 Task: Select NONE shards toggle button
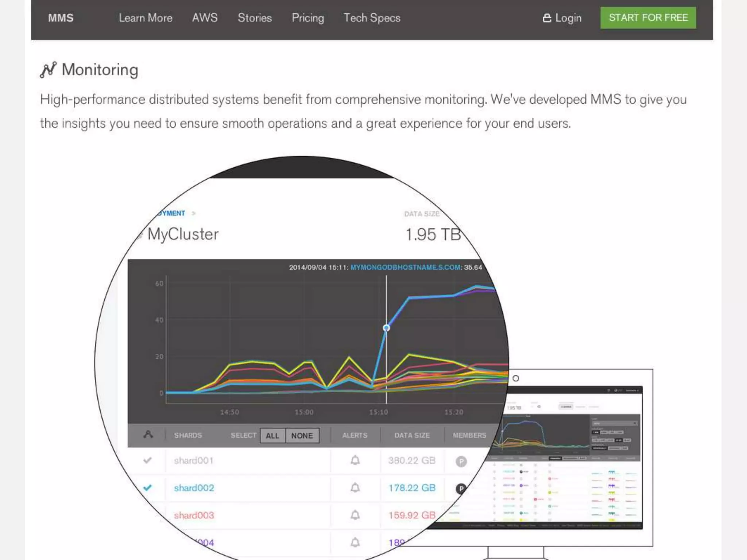302,436
